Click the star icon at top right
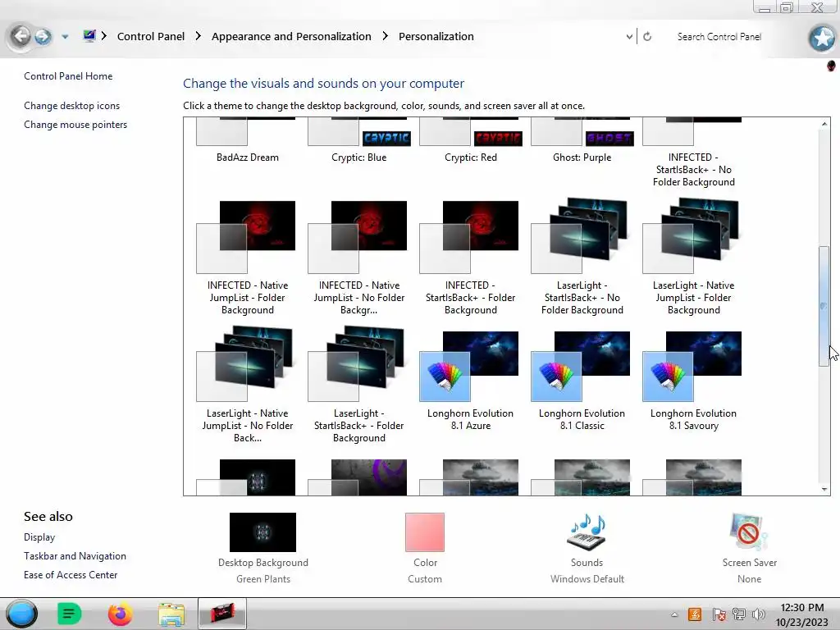 coord(822,38)
